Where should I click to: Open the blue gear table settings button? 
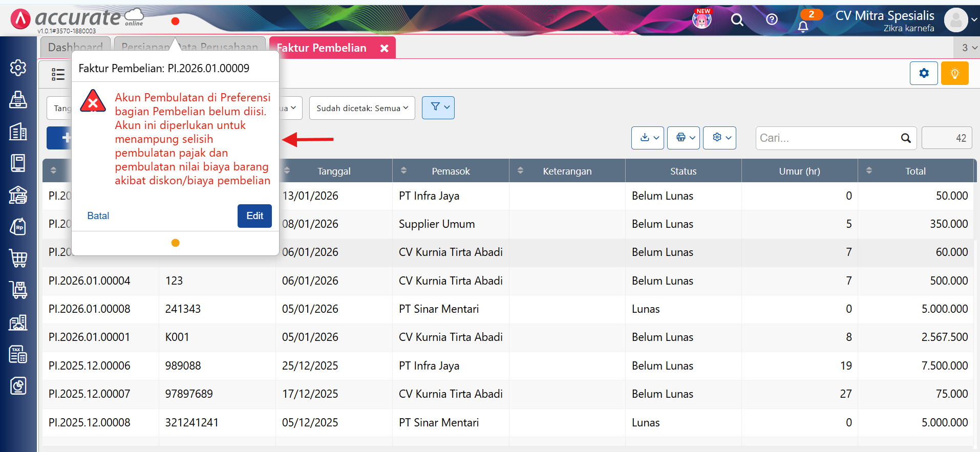[924, 73]
